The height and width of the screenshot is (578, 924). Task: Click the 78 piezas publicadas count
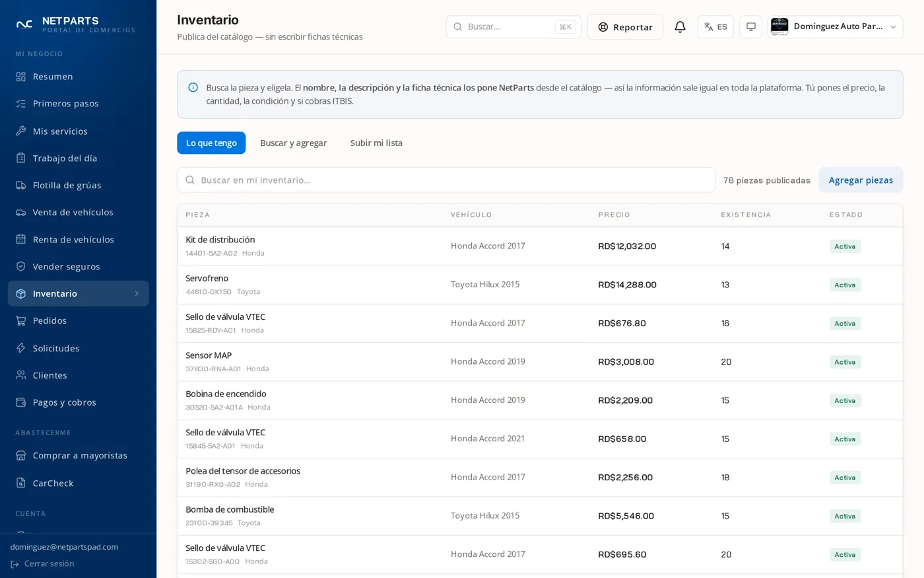coord(766,180)
